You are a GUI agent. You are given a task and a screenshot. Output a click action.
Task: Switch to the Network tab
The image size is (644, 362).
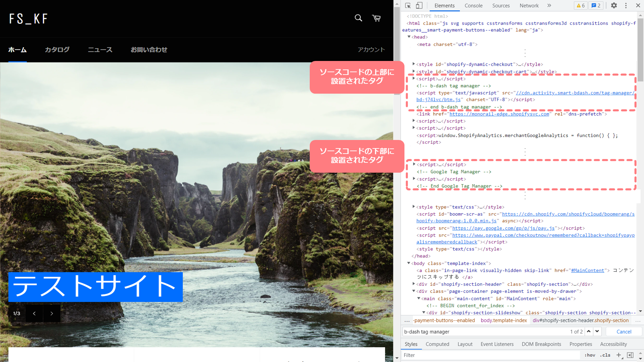pos(529,5)
